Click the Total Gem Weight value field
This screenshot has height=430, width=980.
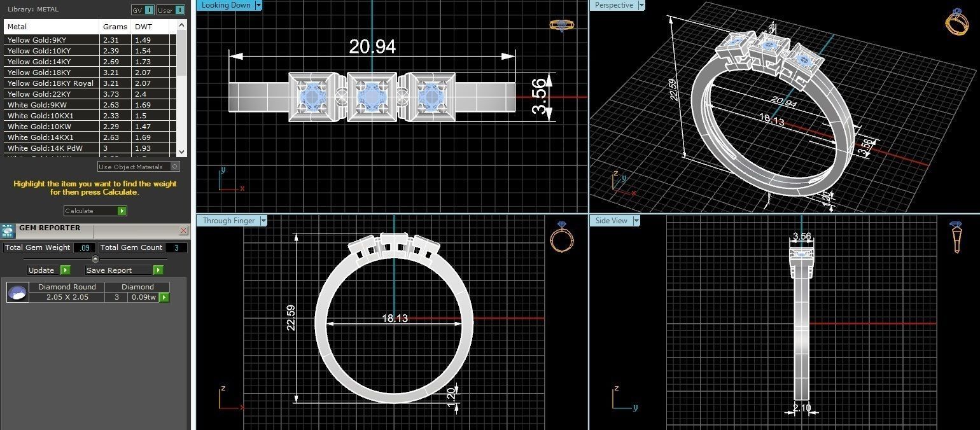pyautogui.click(x=85, y=248)
